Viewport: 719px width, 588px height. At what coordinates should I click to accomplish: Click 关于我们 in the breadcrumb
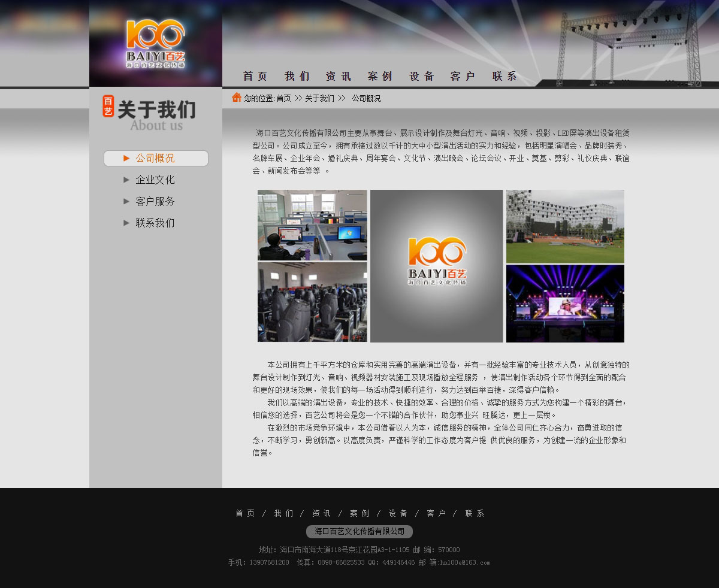pyautogui.click(x=319, y=98)
